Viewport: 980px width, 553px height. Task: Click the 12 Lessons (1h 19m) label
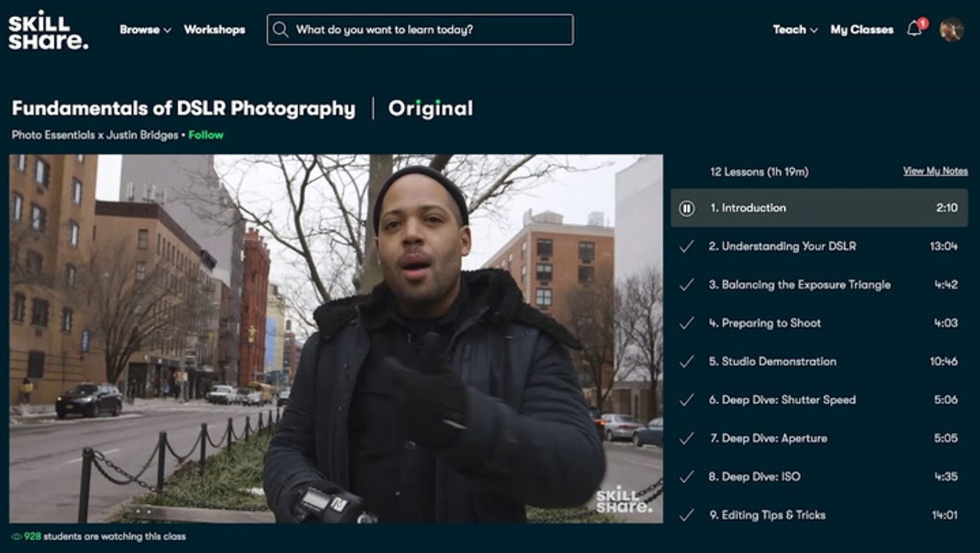click(759, 172)
